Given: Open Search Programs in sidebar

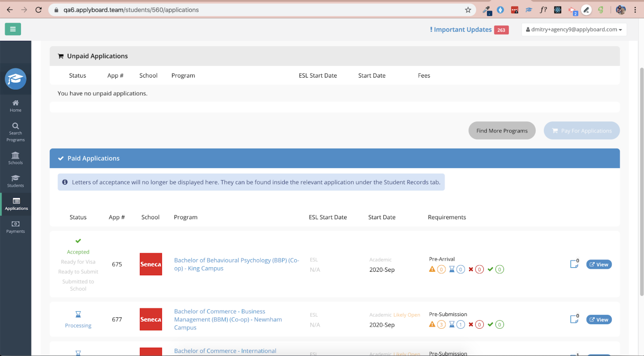Looking at the screenshot, I should 15,132.
